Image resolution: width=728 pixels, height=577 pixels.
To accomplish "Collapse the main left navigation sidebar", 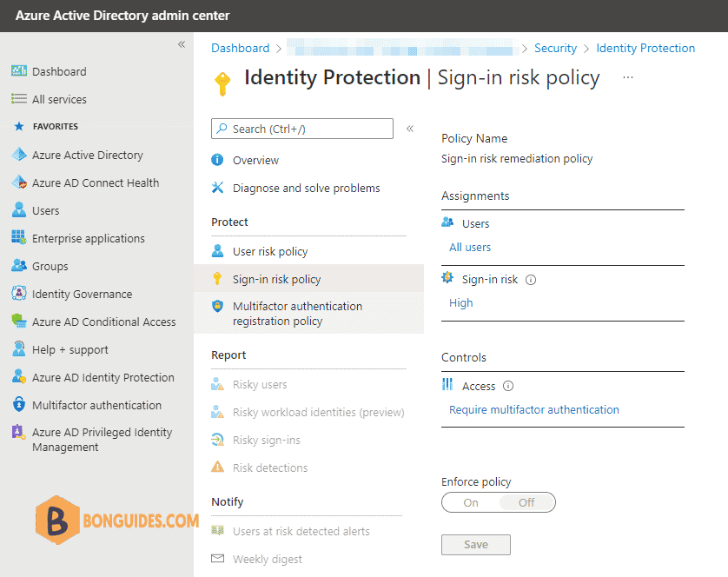I will click(182, 44).
